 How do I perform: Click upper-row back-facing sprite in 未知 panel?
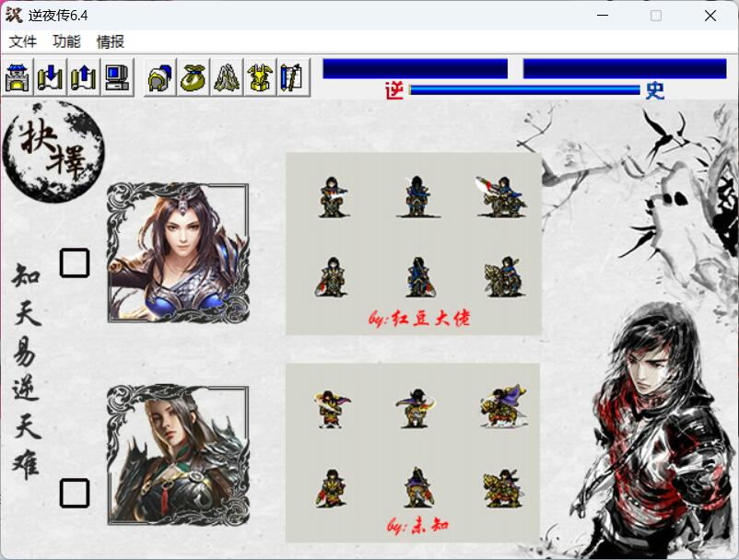pyautogui.click(x=416, y=408)
